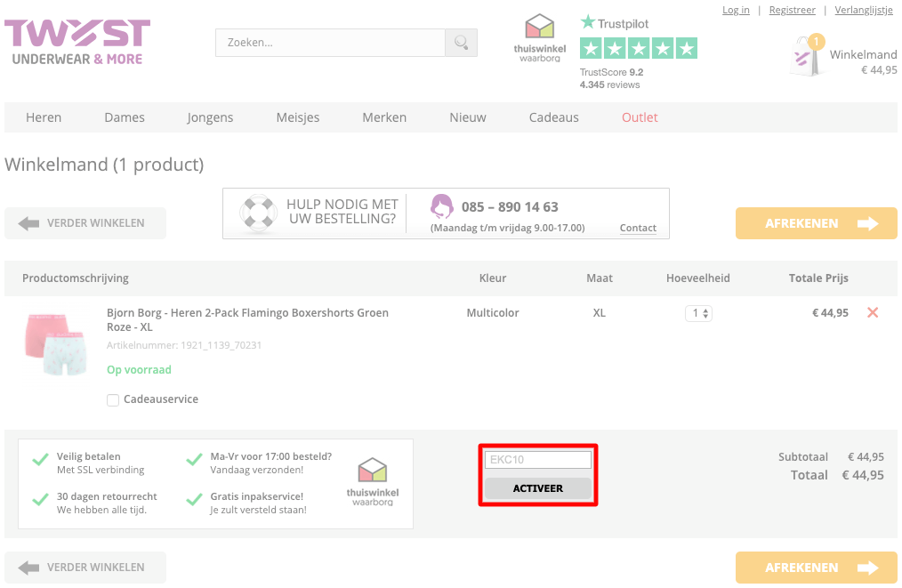Viewport: 902px width, 588px height.
Task: Click the Hulp nodig met uw bestelling? text
Action: pyautogui.click(x=342, y=212)
